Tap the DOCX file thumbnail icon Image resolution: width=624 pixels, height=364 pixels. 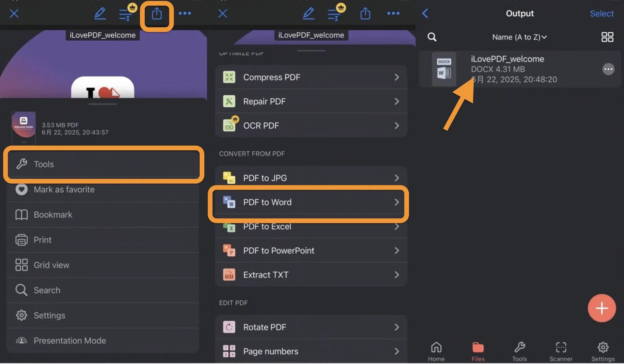[444, 69]
